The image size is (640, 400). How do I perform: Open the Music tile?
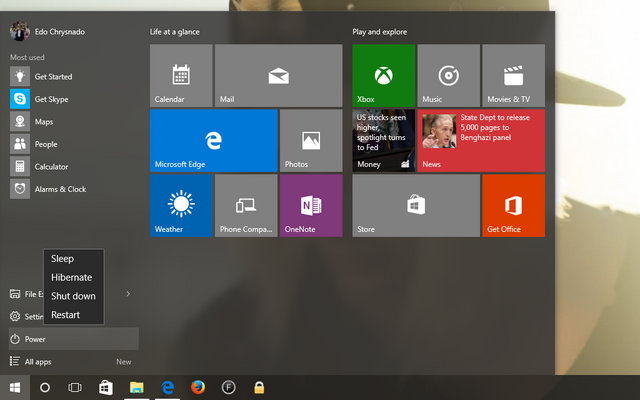click(x=449, y=76)
